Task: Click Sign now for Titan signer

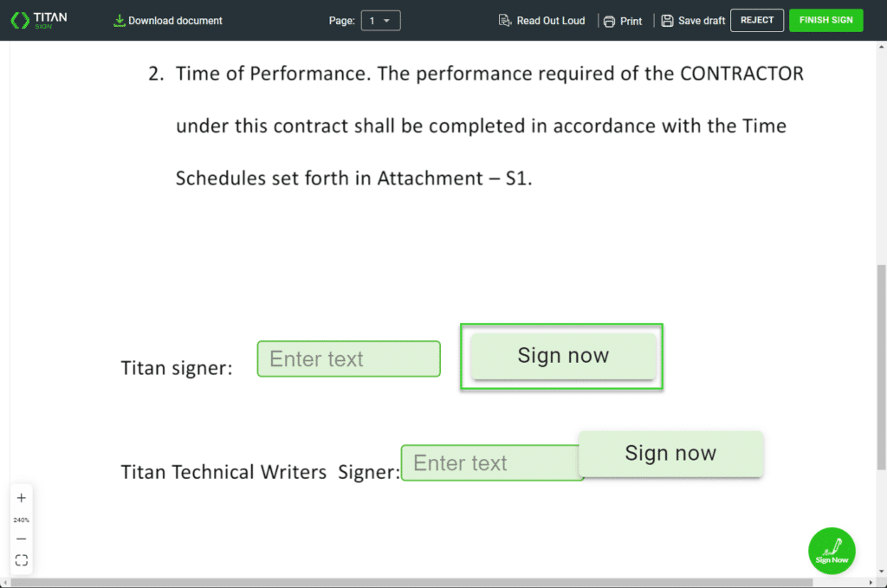Action: 563,356
